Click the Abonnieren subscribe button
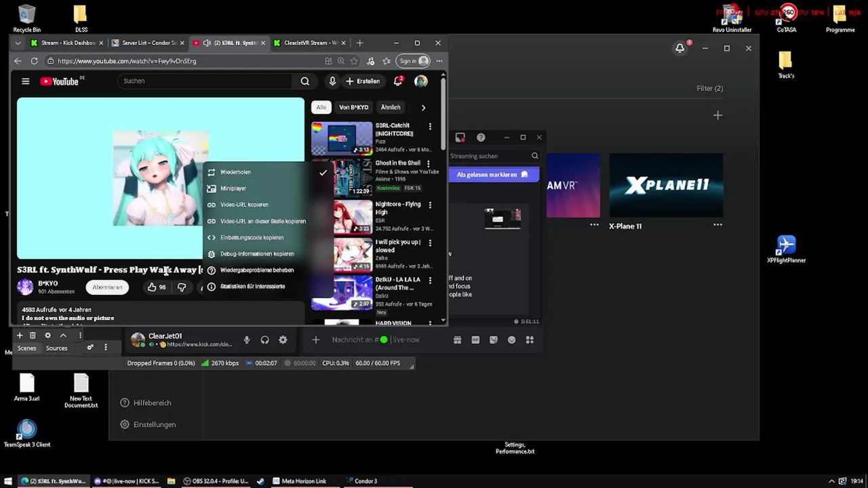Screen dimensions: 868x488 pyautogui.click(x=107, y=287)
